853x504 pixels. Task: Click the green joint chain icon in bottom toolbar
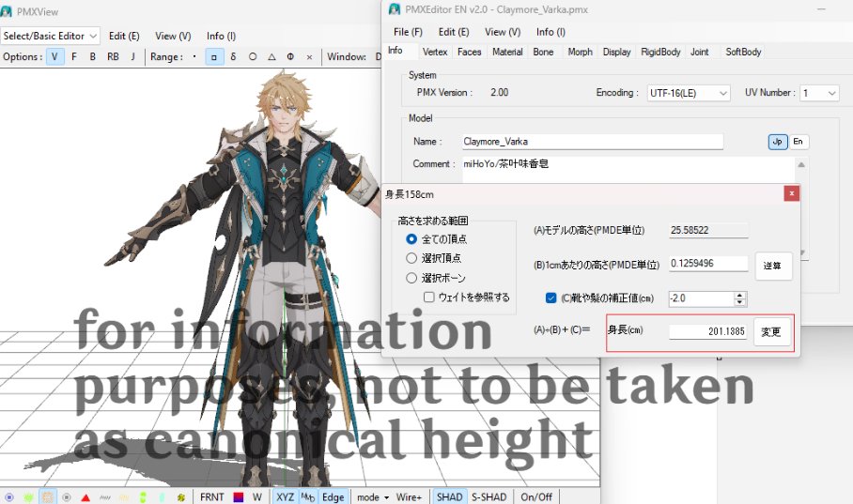(x=143, y=496)
